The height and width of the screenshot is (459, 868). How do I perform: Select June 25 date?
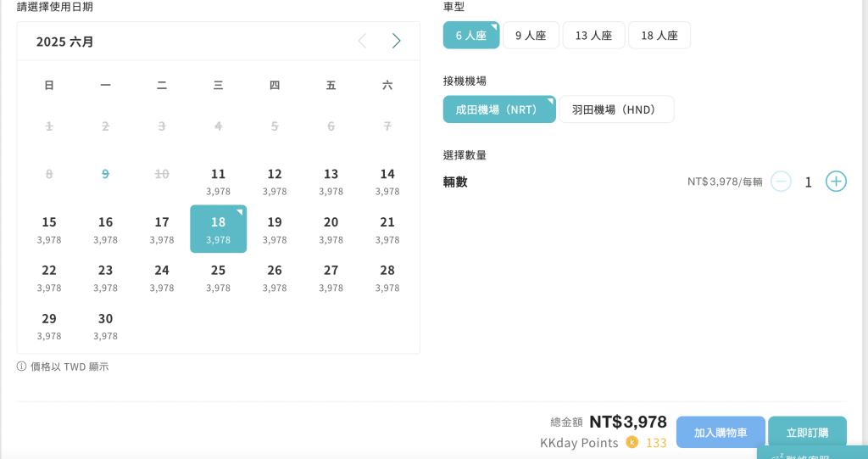(x=218, y=277)
